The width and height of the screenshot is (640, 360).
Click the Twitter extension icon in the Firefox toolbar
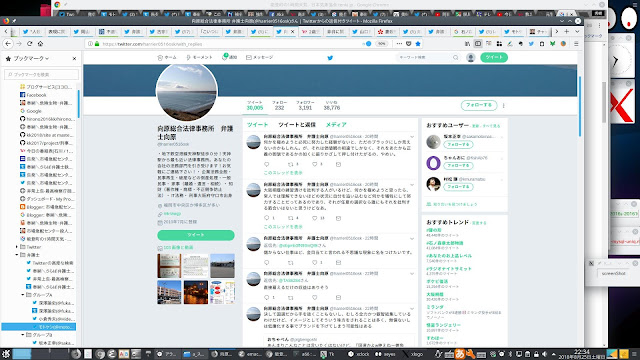tap(531, 44)
